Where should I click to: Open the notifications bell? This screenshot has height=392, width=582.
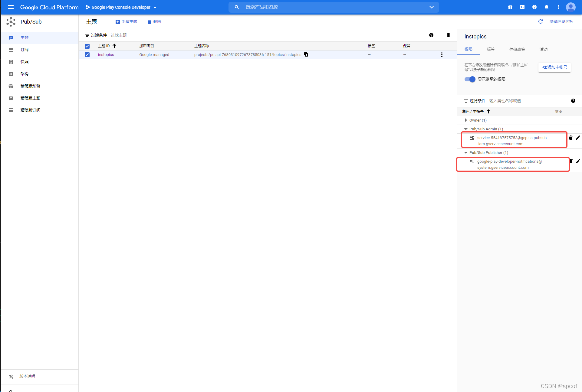tap(547, 7)
